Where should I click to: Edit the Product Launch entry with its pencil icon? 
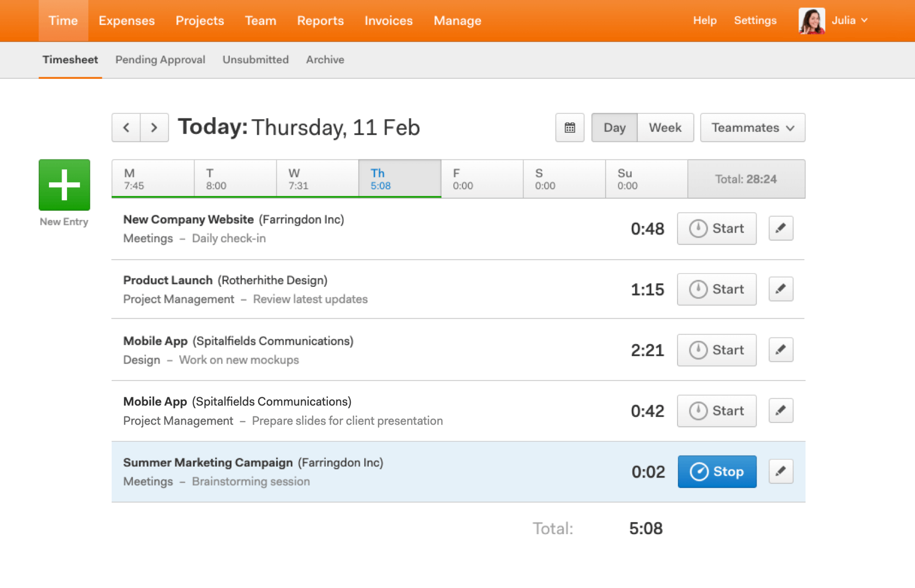(x=780, y=289)
